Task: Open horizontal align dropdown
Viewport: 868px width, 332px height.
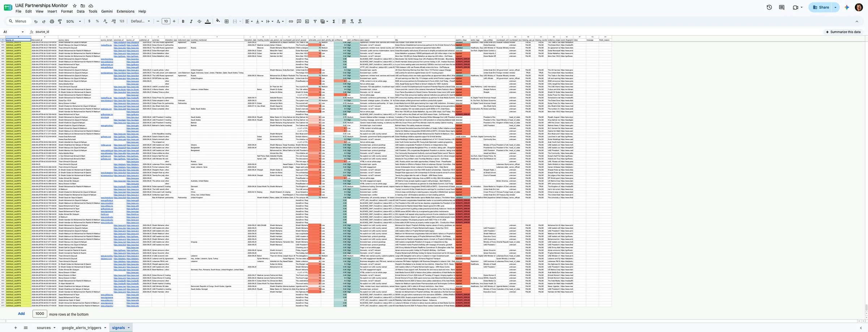Action: (x=249, y=21)
